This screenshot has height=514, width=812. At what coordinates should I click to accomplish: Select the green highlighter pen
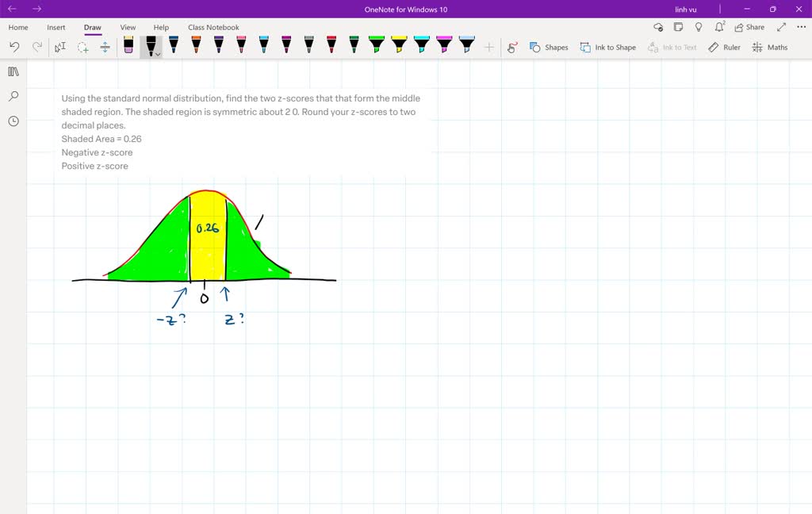pyautogui.click(x=377, y=44)
